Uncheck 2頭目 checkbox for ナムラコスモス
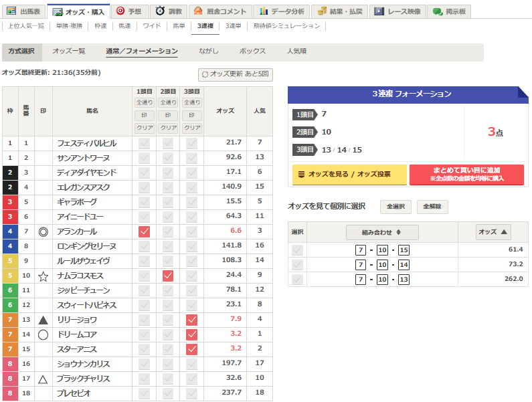 [x=168, y=276]
